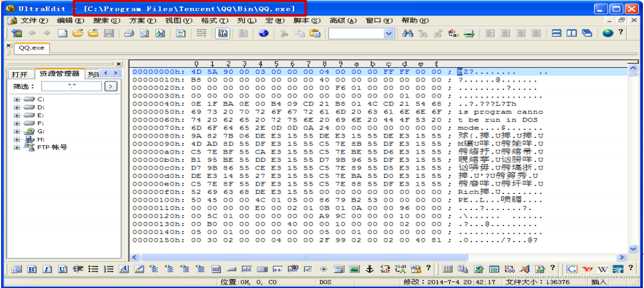The image size is (644, 288).
Task: Click the Wikipedia W icon at bottom right
Action: 602,269
